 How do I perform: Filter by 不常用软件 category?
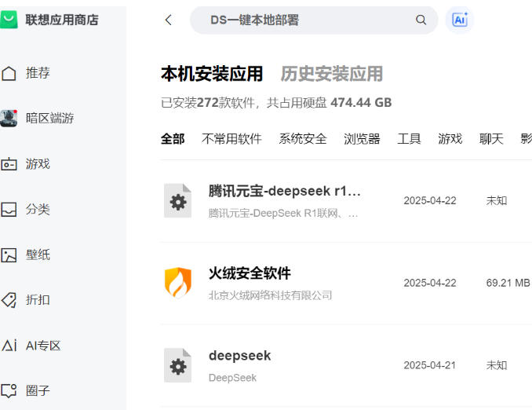click(231, 139)
